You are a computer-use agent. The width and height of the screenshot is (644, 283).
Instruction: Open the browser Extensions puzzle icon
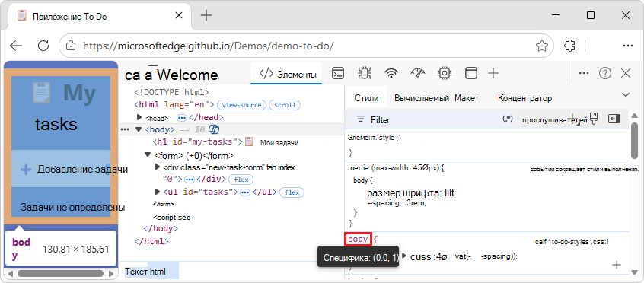[569, 46]
